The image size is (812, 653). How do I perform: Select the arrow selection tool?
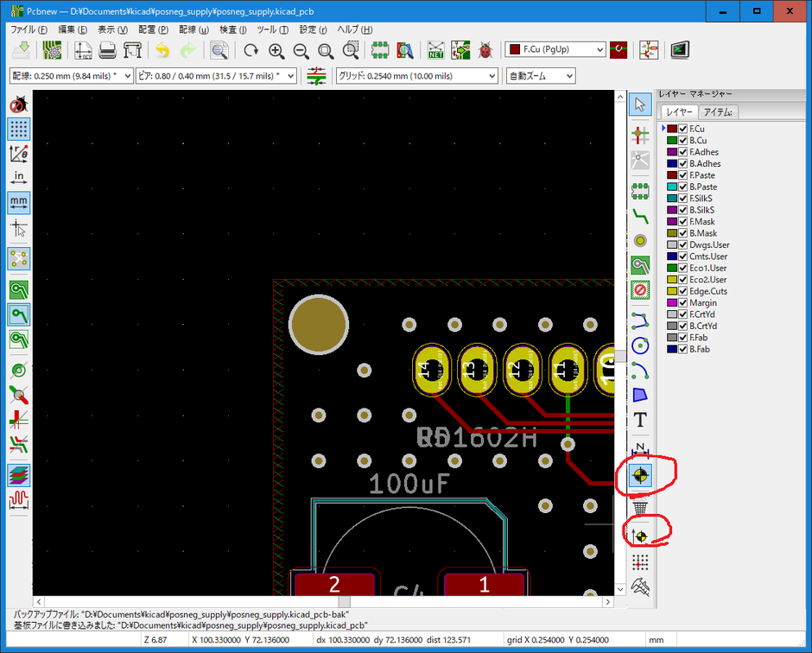point(641,105)
